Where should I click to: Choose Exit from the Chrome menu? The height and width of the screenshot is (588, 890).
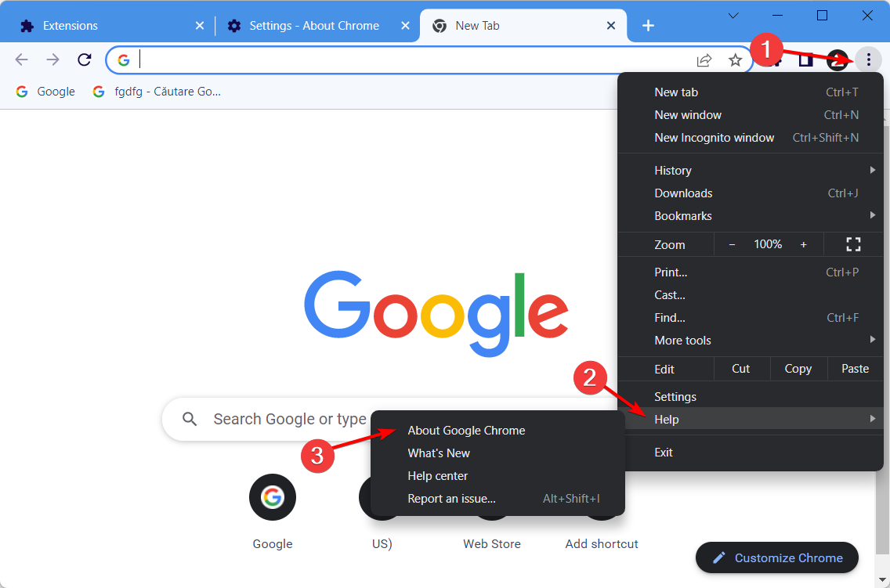750,453
